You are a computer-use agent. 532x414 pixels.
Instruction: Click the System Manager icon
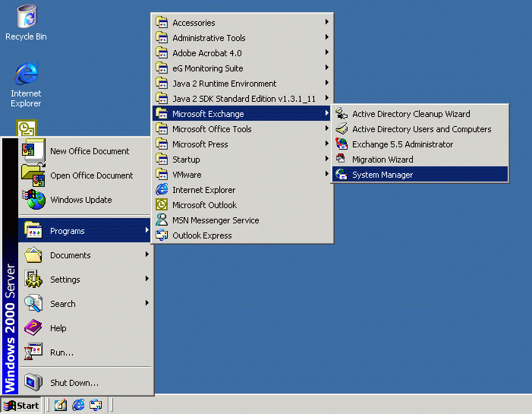pyautogui.click(x=342, y=175)
